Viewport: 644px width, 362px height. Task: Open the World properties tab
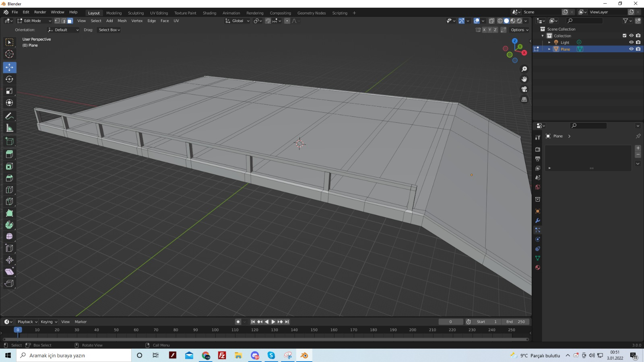tap(537, 187)
